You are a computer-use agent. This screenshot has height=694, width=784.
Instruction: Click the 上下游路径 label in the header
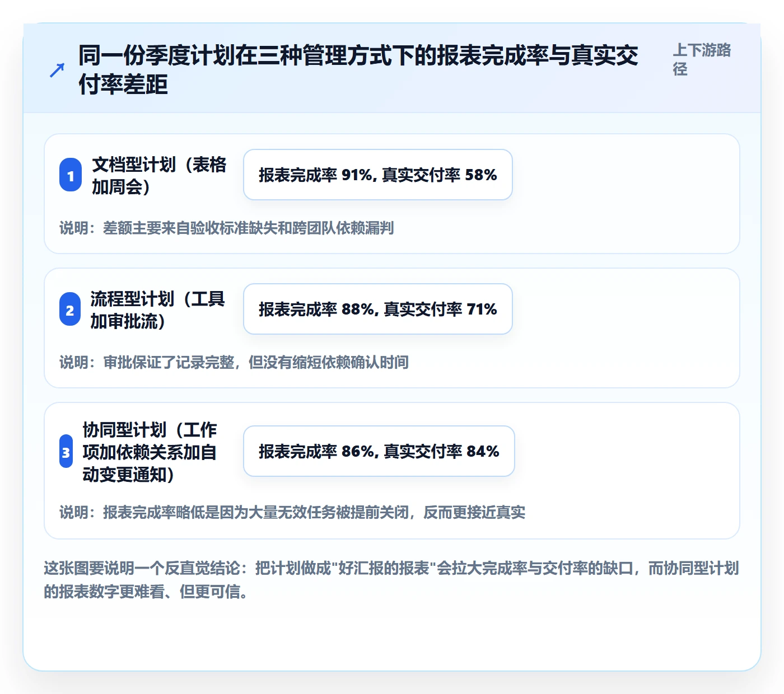[702, 59]
